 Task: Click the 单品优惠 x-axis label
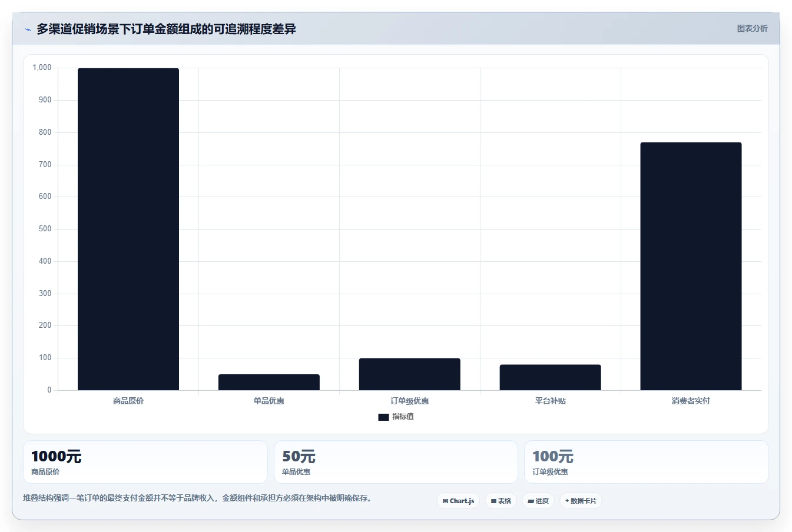click(269, 401)
